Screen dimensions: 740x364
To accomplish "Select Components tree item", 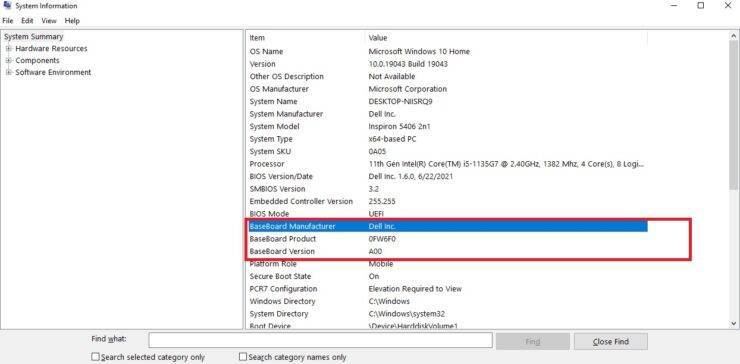I will pos(37,60).
